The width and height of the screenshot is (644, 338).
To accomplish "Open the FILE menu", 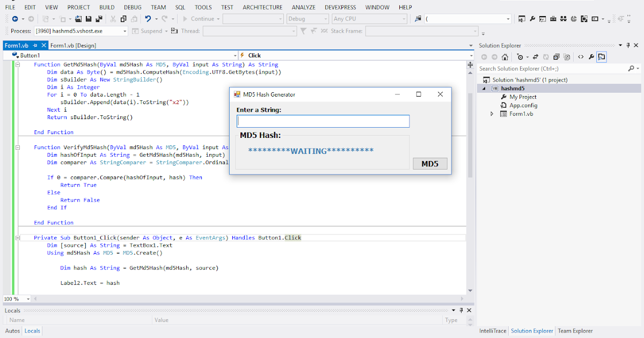I will pos(10,8).
